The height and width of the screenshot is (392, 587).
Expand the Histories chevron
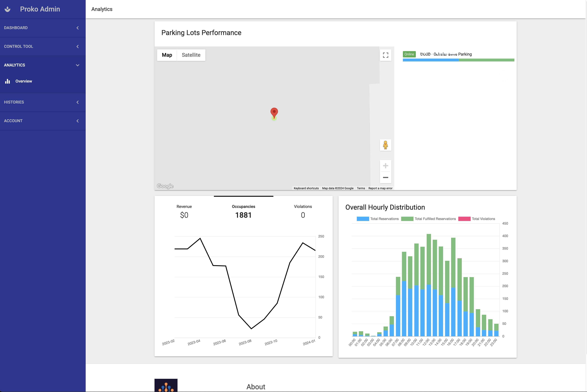[78, 102]
